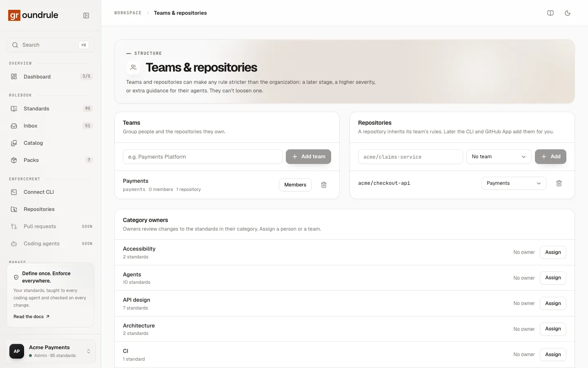Assign an owner to Agents category
The width and height of the screenshot is (588, 368).
click(553, 278)
